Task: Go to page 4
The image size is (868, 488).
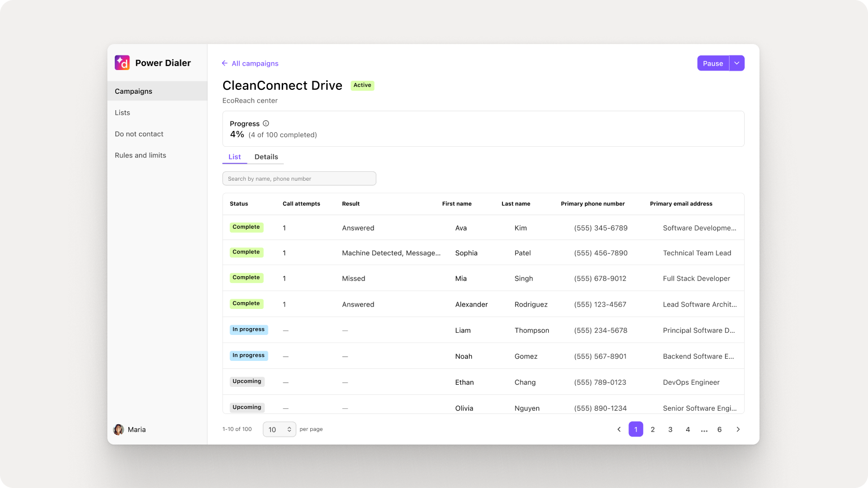Action: 688,429
